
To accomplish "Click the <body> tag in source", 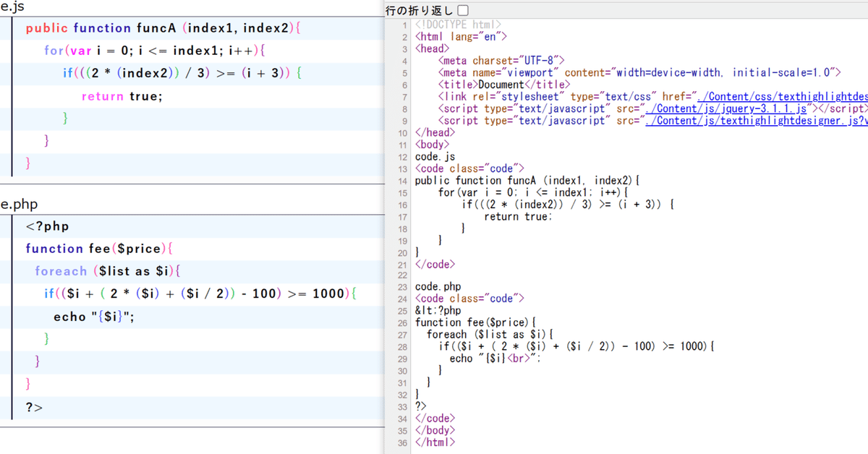I will click(x=433, y=145).
